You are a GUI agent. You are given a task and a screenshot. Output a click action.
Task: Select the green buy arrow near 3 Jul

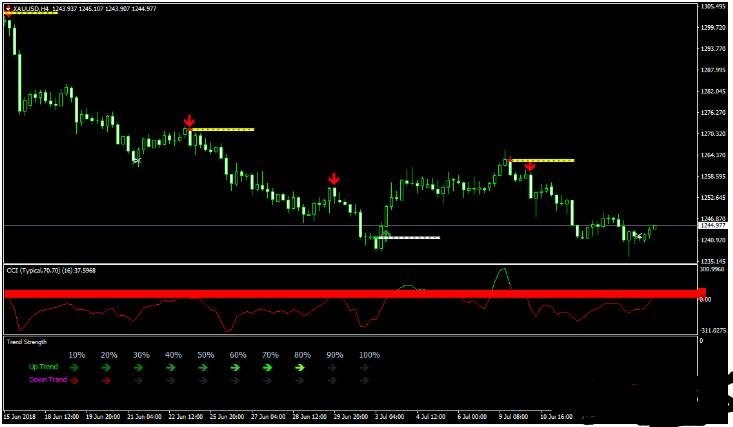click(x=385, y=233)
